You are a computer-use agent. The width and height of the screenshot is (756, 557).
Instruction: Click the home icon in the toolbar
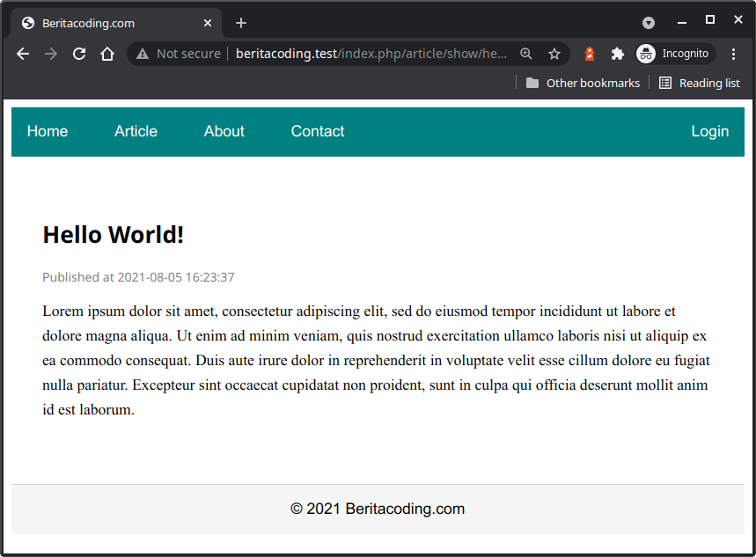(x=107, y=54)
